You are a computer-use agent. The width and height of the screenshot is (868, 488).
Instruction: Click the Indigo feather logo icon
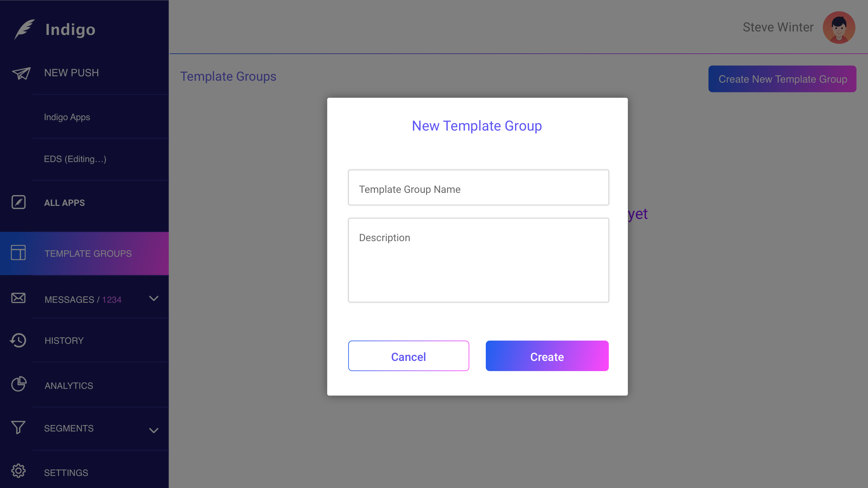coord(24,29)
